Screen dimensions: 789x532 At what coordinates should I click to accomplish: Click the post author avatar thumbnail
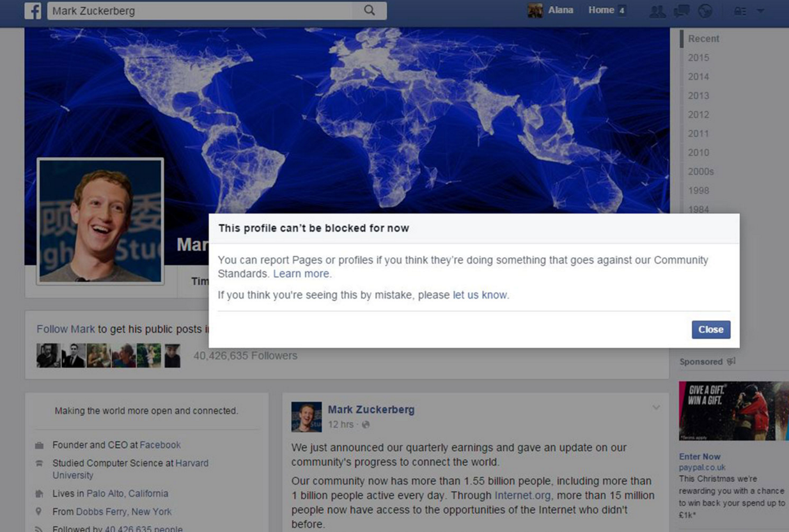(x=306, y=417)
